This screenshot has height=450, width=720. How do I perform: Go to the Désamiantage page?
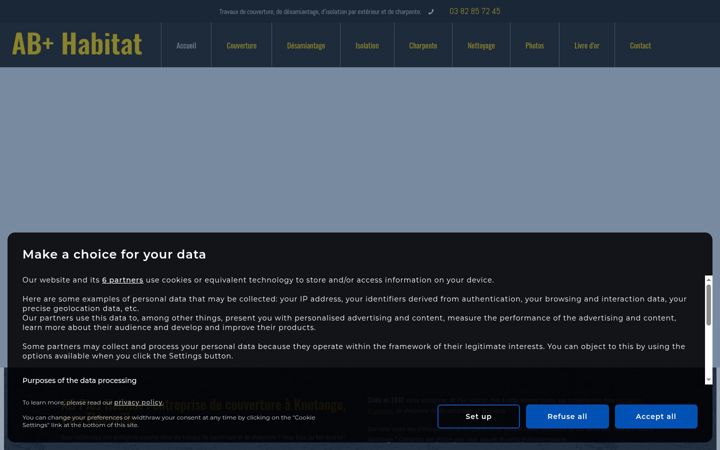point(306,45)
